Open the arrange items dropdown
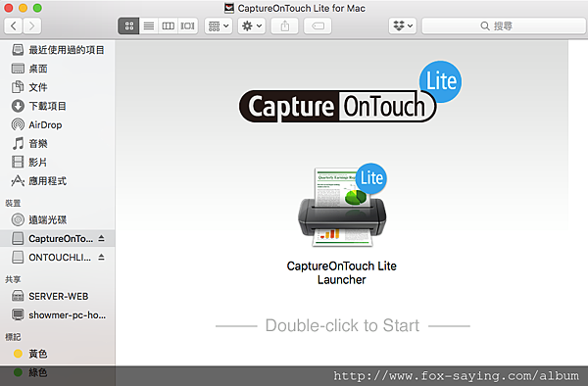 (x=219, y=25)
